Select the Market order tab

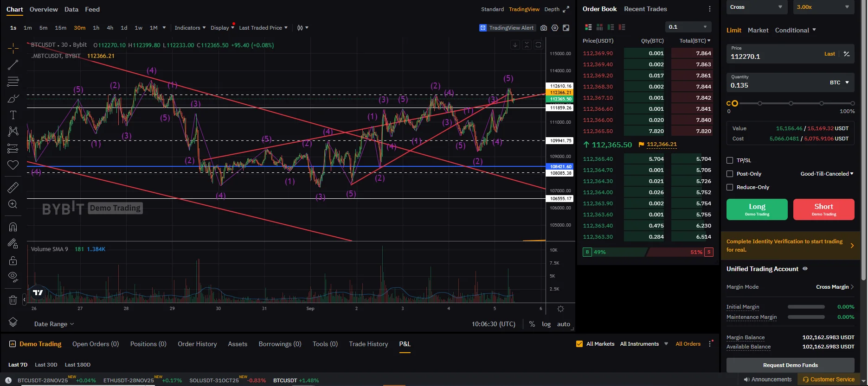pyautogui.click(x=758, y=30)
